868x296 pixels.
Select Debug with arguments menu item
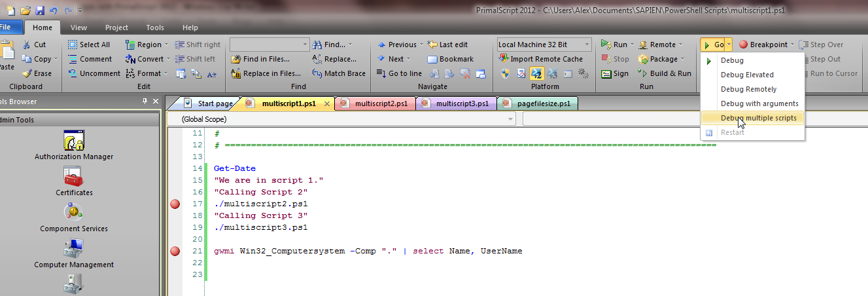point(752,103)
